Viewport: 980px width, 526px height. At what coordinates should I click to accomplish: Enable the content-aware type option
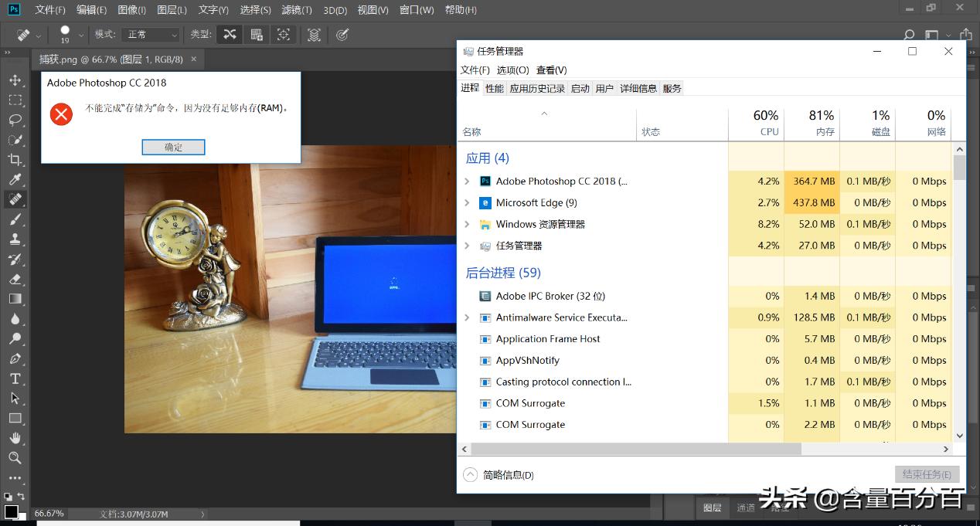(x=230, y=34)
